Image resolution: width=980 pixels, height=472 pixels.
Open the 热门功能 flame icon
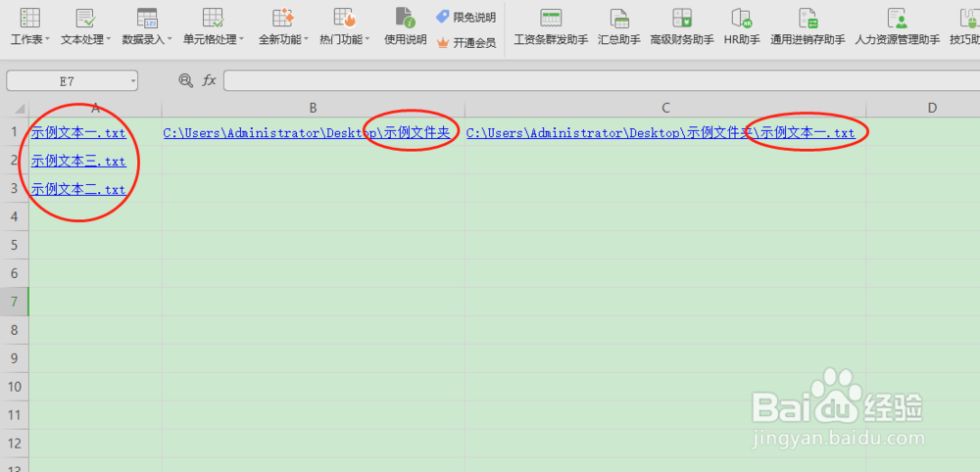(344, 18)
